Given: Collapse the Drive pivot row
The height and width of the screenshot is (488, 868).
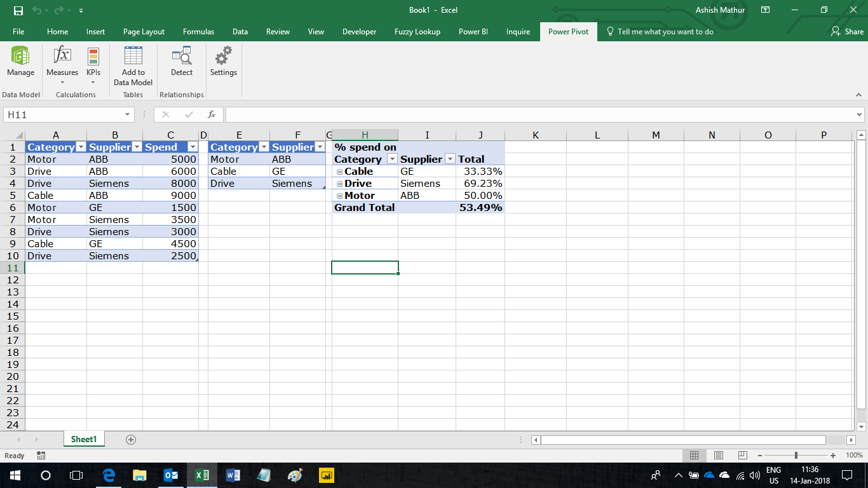Looking at the screenshot, I should click(340, 184).
